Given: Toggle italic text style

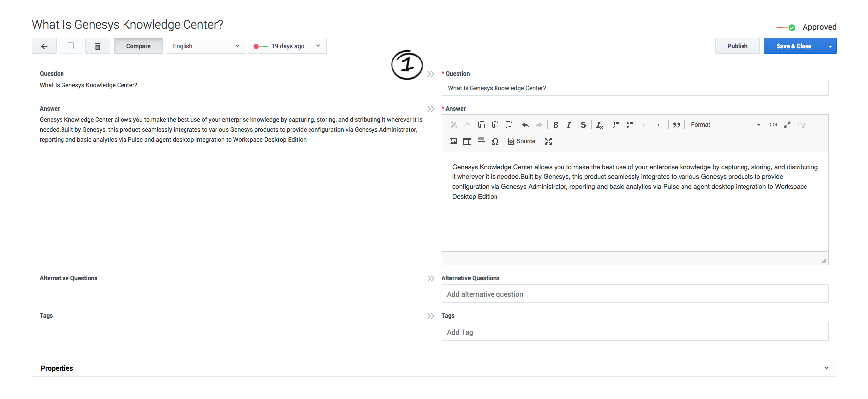Looking at the screenshot, I should pyautogui.click(x=569, y=125).
